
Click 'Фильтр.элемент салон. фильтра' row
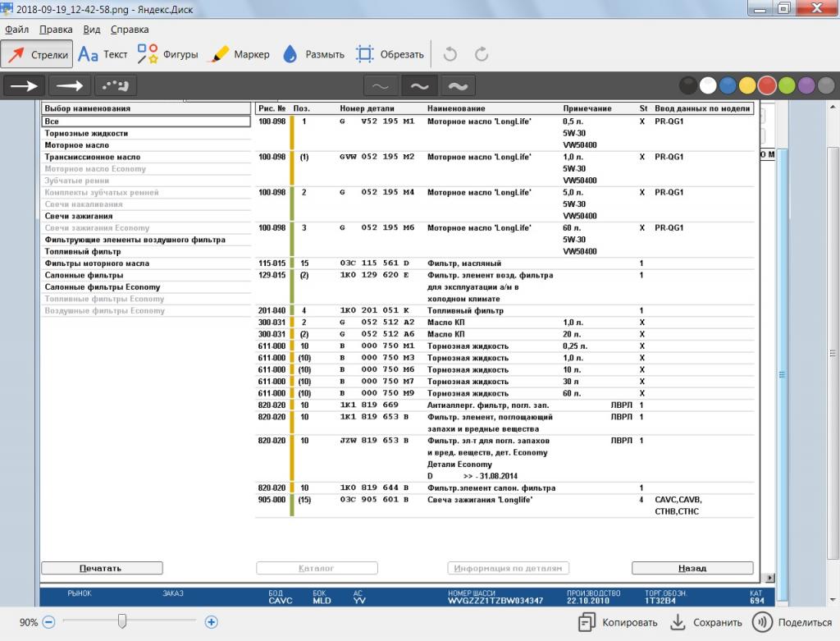[x=504, y=488]
